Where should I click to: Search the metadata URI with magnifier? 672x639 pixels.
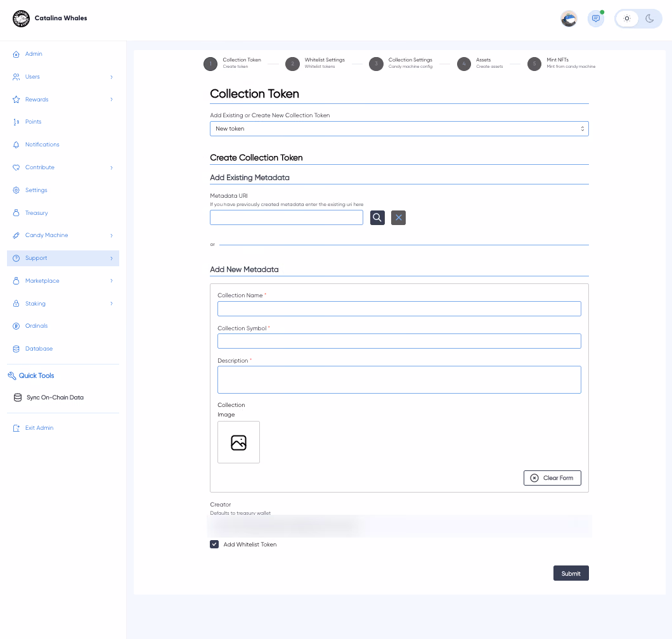pyautogui.click(x=377, y=217)
